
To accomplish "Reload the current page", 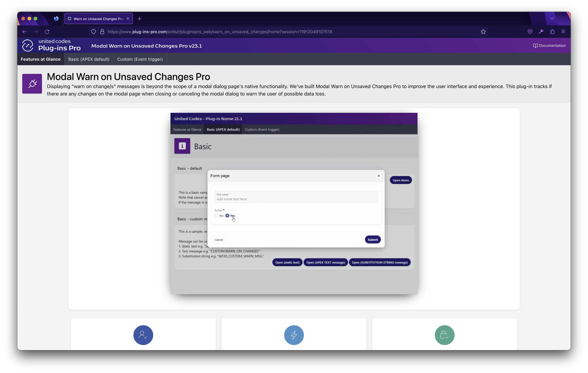I will coord(47,32).
